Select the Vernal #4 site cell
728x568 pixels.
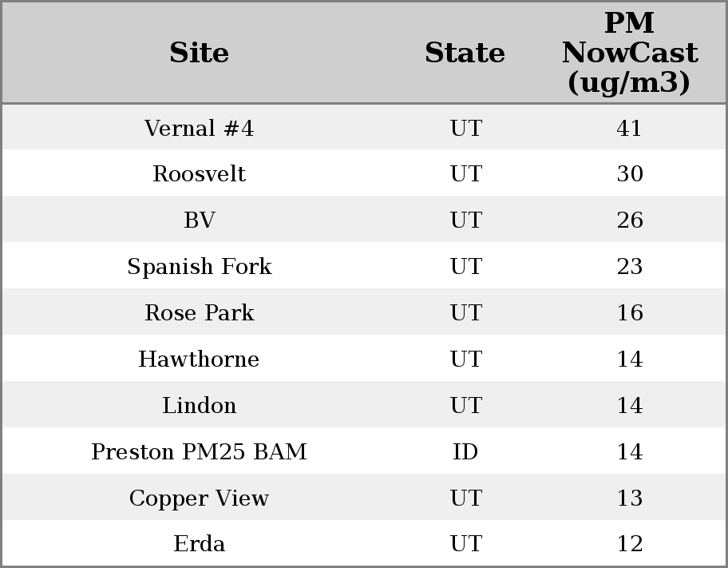click(x=199, y=128)
